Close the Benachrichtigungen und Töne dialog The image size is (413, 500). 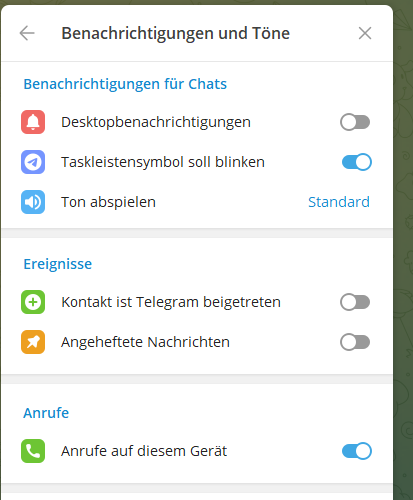click(x=365, y=33)
